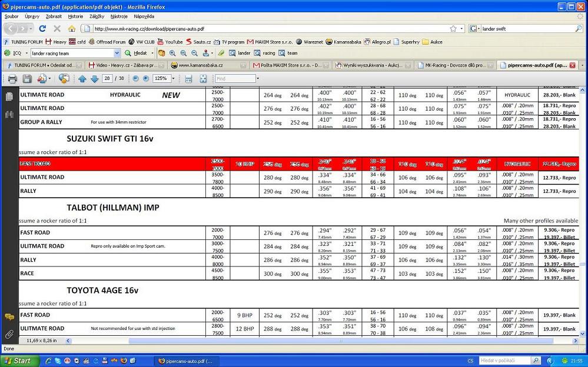Open the Úpravy menu

tap(32, 16)
